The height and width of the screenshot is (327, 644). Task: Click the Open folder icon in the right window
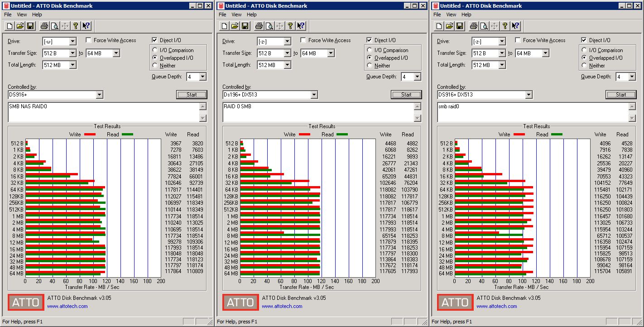[449, 26]
